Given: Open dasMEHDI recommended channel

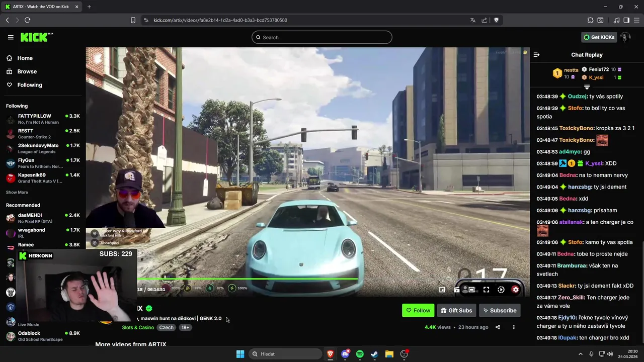Looking at the screenshot, I should [43, 218].
